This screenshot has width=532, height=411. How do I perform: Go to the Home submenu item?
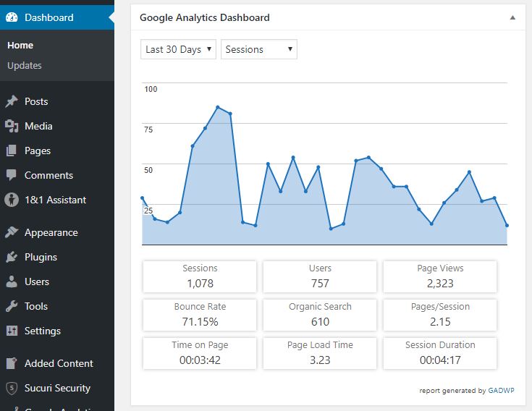click(20, 45)
